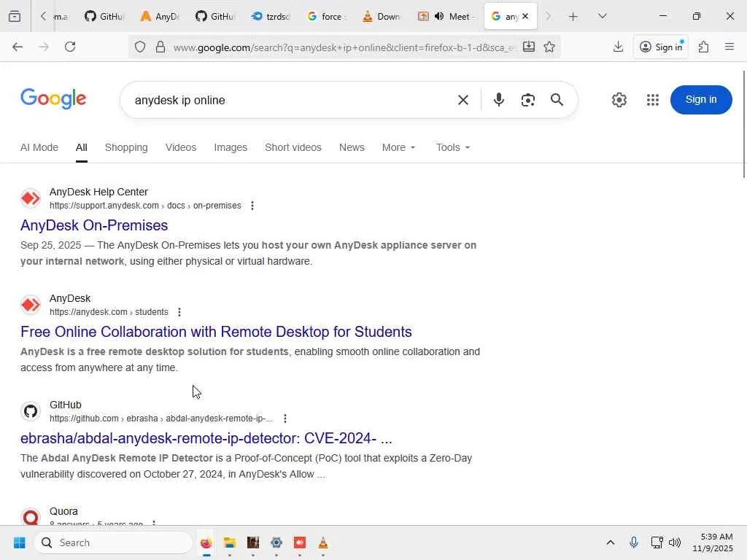Open Firefox View icon in tab bar
Screen dimensions: 747x560
(x=15, y=17)
